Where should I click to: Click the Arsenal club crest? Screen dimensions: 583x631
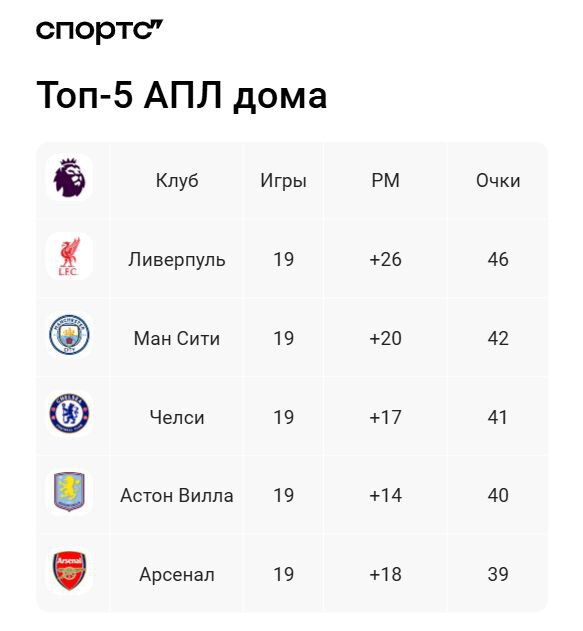[69, 571]
